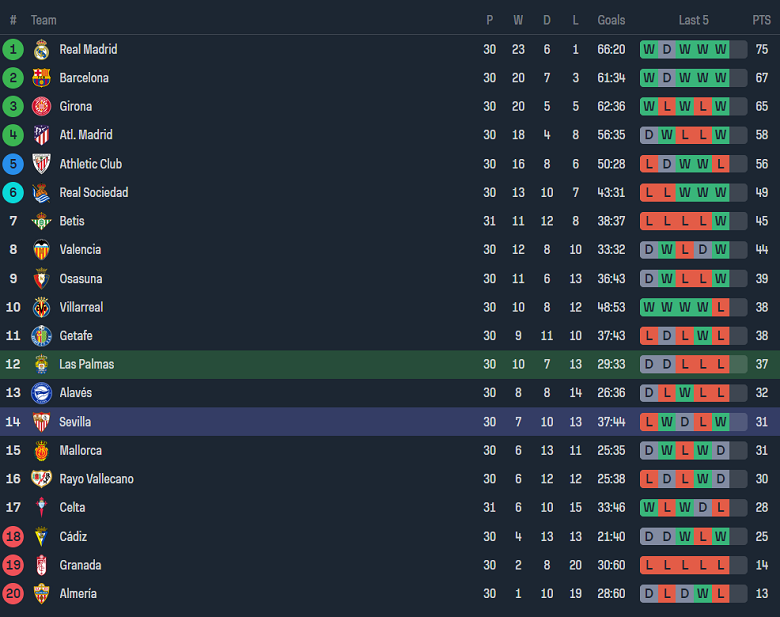780x617 pixels.
Task: Open the Real Sociedad team link
Action: tap(94, 193)
